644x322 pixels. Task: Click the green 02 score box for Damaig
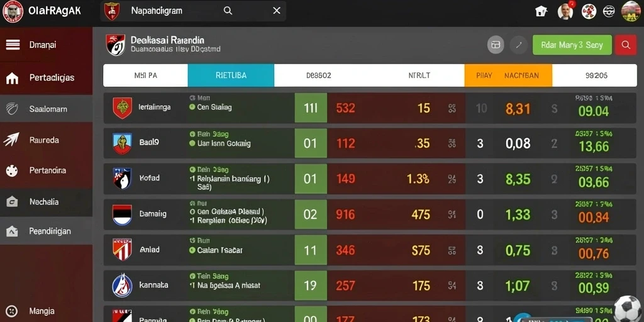point(311,214)
